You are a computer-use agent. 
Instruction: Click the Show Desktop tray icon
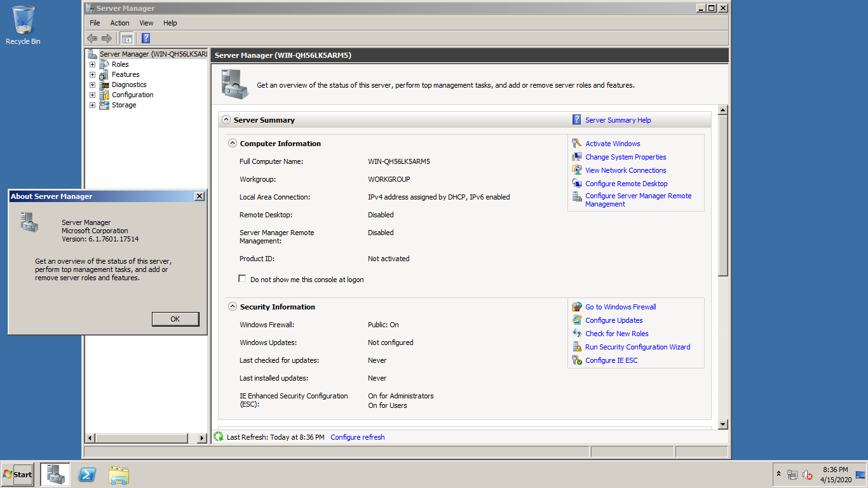click(x=861, y=475)
